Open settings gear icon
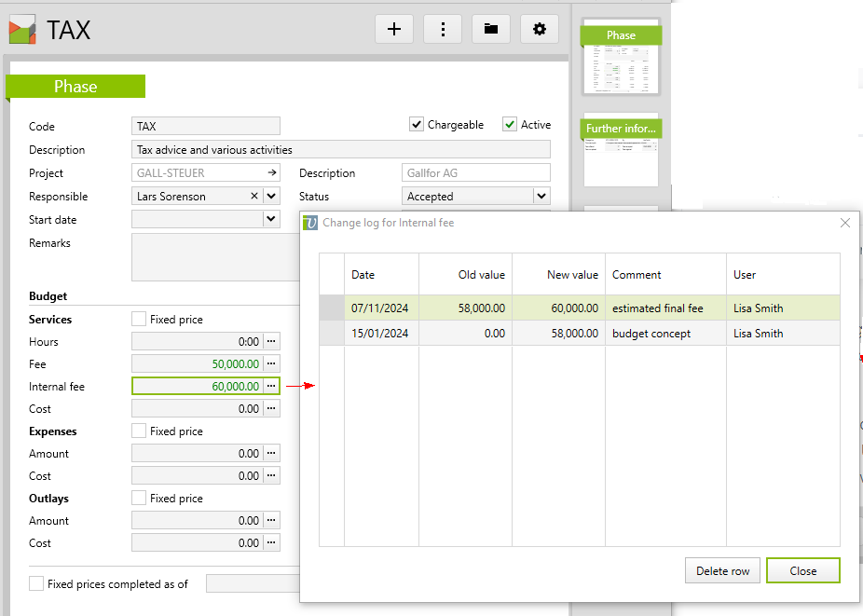Viewport: 863px width, 616px height. pyautogui.click(x=540, y=29)
